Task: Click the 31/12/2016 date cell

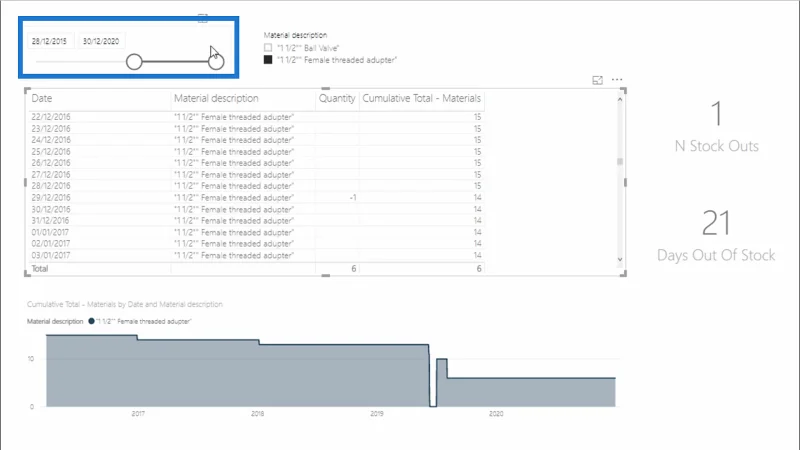Action: [51, 220]
